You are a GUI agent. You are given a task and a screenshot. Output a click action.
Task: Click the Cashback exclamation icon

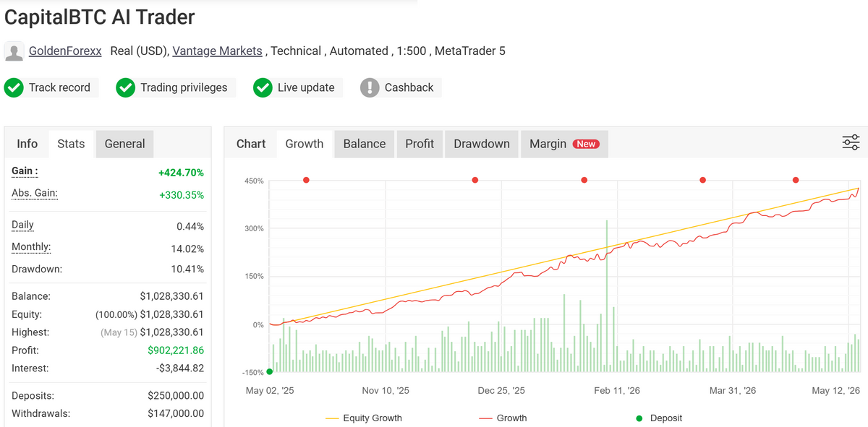tap(370, 87)
